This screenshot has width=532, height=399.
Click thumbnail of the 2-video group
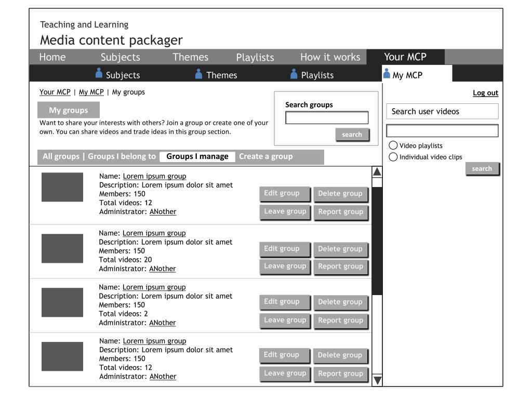pos(62,302)
